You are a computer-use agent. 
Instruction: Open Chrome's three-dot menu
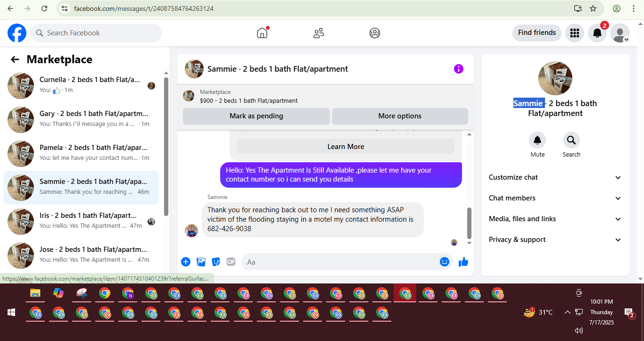[x=633, y=8]
